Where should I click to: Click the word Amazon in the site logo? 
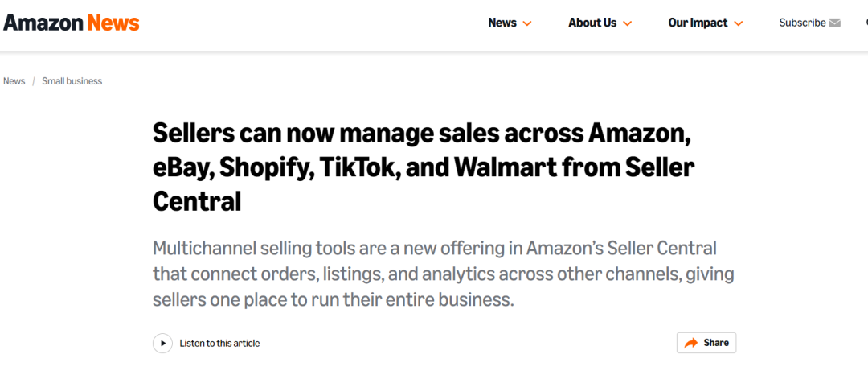coord(43,23)
